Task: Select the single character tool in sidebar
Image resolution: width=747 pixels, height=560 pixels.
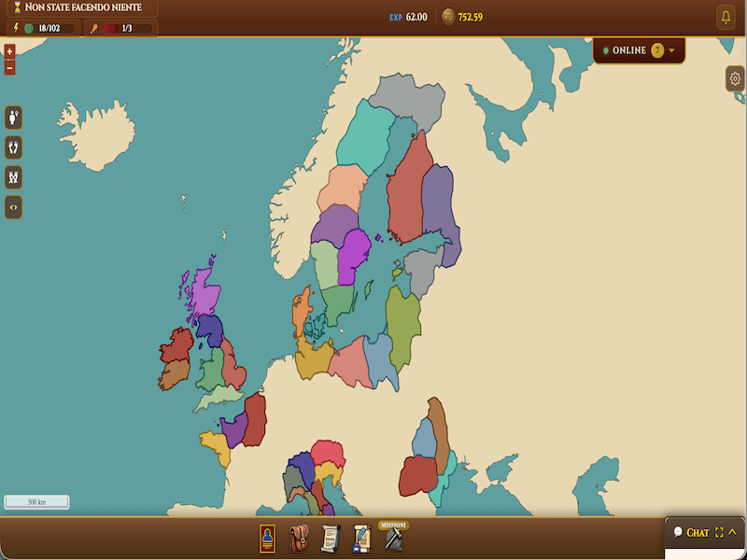Action: click(x=12, y=118)
